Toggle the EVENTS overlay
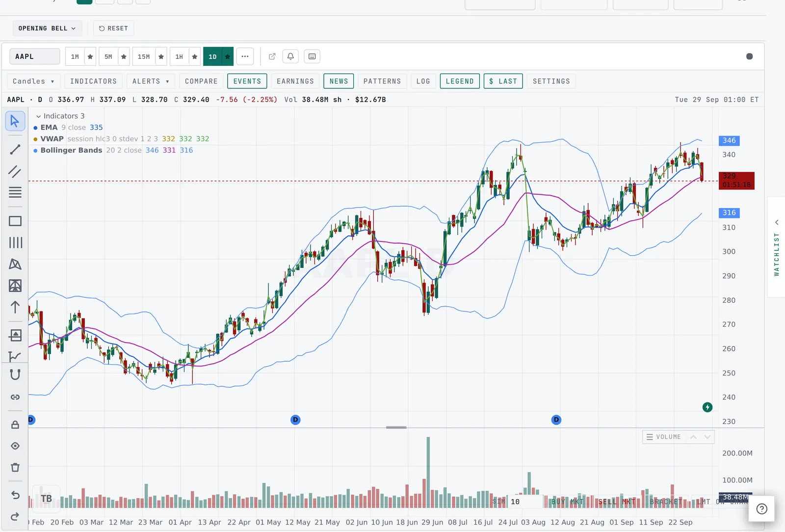Viewport: 785px width, 532px height. [247, 81]
